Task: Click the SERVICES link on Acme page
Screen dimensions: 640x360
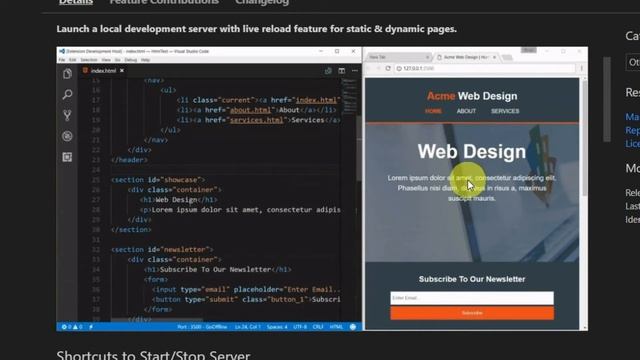Action: (505, 111)
